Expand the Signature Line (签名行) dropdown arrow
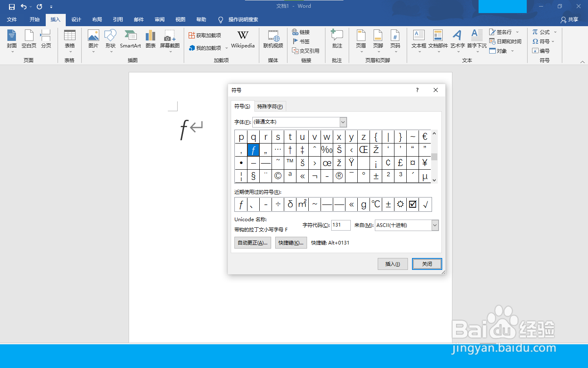The height and width of the screenshot is (368, 588). 517,32
